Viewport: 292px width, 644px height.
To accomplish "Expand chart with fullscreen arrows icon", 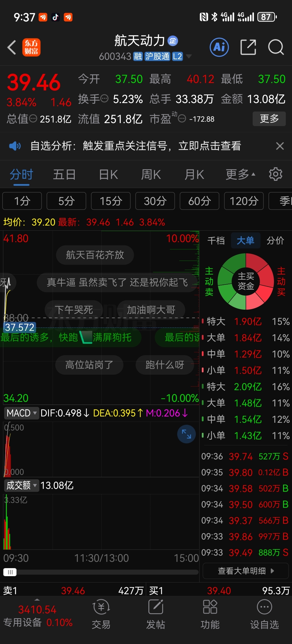I will [186, 434].
